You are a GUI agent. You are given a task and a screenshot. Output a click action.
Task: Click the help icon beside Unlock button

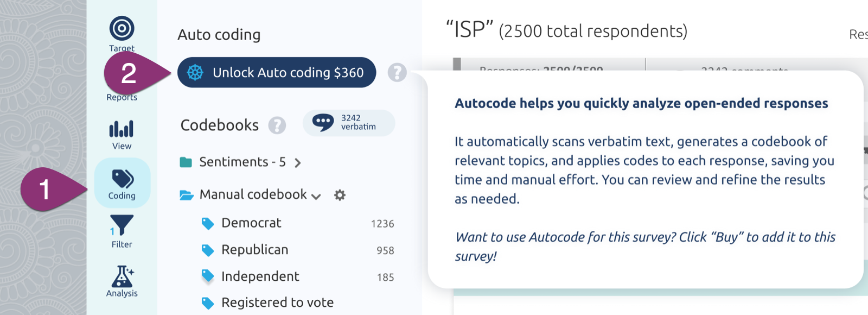tap(397, 72)
